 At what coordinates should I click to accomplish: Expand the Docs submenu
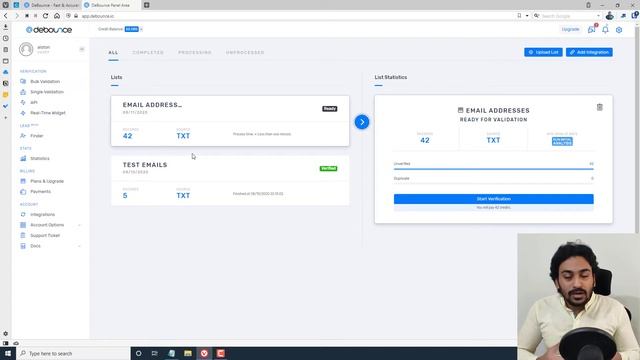point(79,246)
